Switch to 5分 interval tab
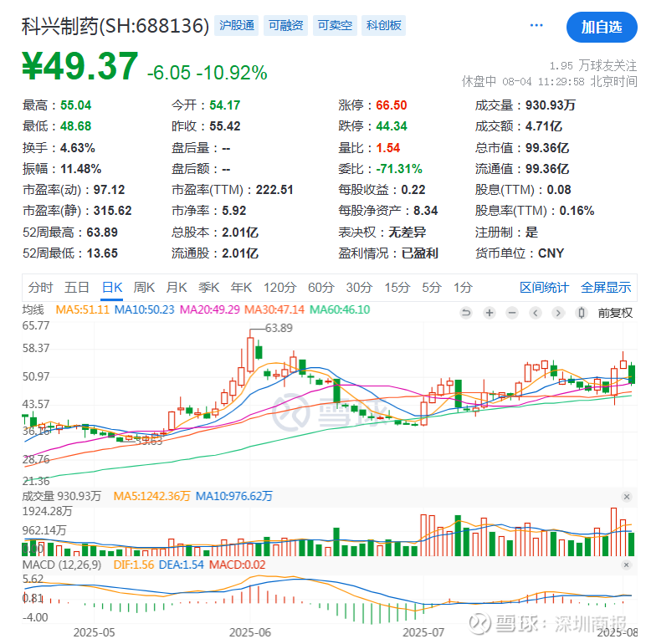Viewport: 646px width, 644px height. [x=431, y=288]
